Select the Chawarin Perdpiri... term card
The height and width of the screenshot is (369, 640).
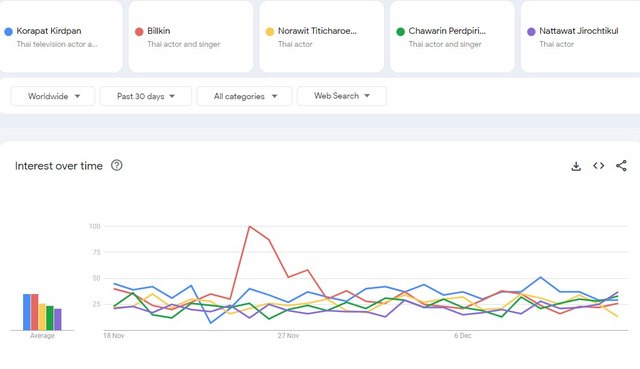(x=452, y=37)
